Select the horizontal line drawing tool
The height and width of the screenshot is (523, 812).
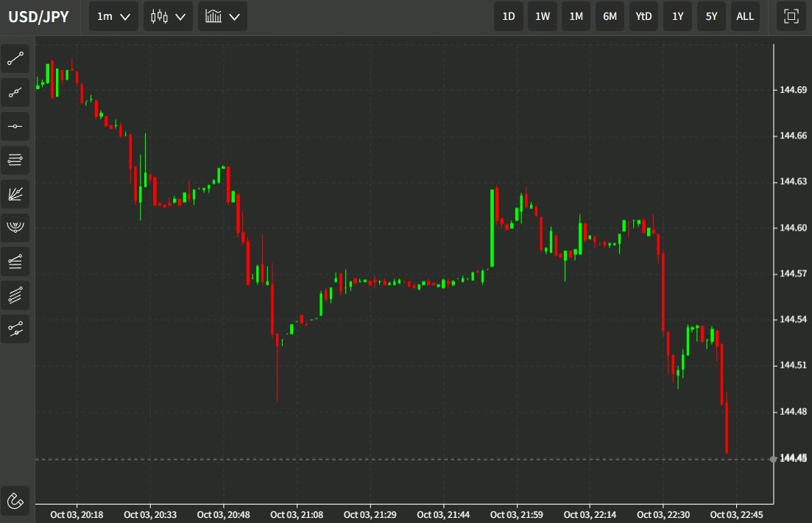15,126
